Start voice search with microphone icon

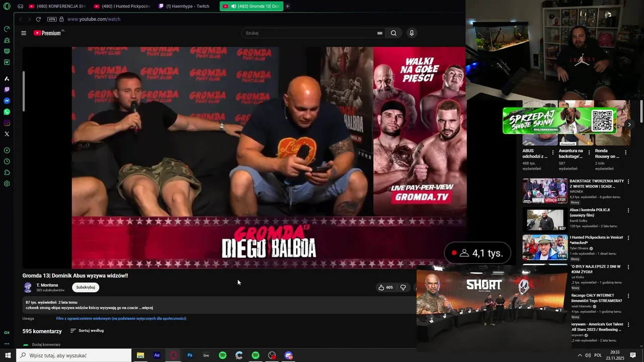point(412,33)
